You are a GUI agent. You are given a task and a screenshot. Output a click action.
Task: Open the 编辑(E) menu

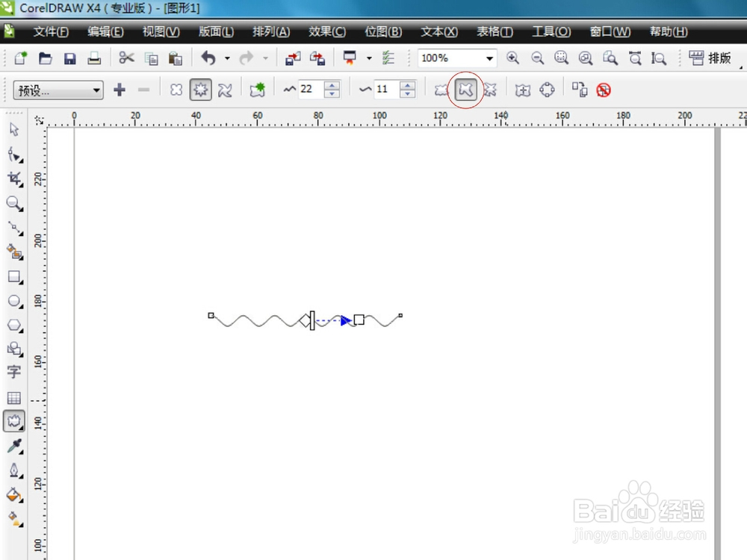pos(105,31)
